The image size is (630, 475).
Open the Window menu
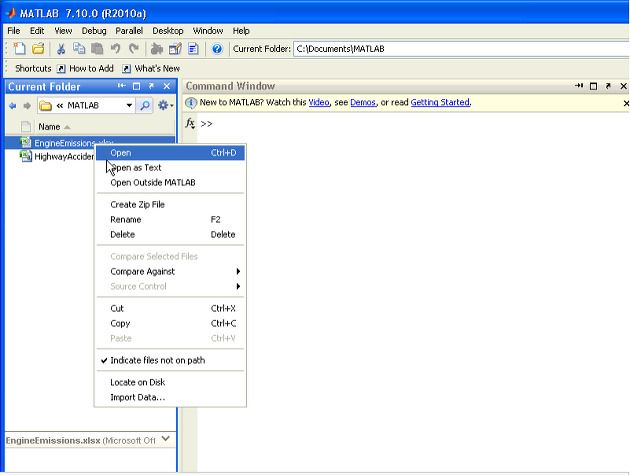tap(208, 31)
